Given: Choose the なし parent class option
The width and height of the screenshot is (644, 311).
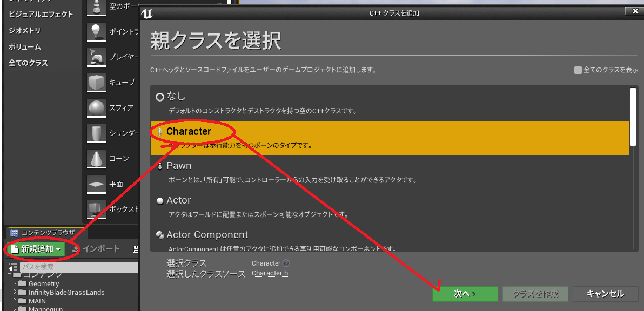Looking at the screenshot, I should pyautogui.click(x=390, y=103).
